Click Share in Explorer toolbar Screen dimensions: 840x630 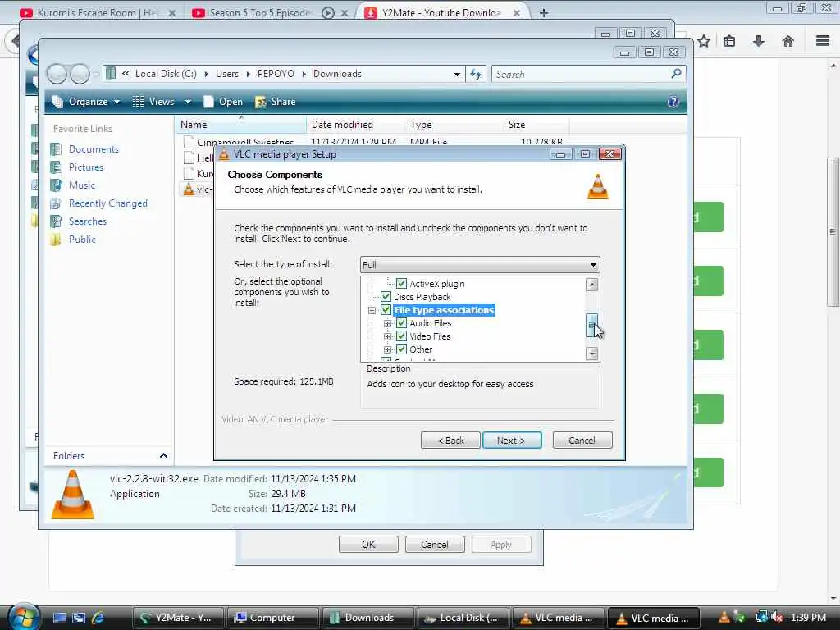pyautogui.click(x=276, y=102)
